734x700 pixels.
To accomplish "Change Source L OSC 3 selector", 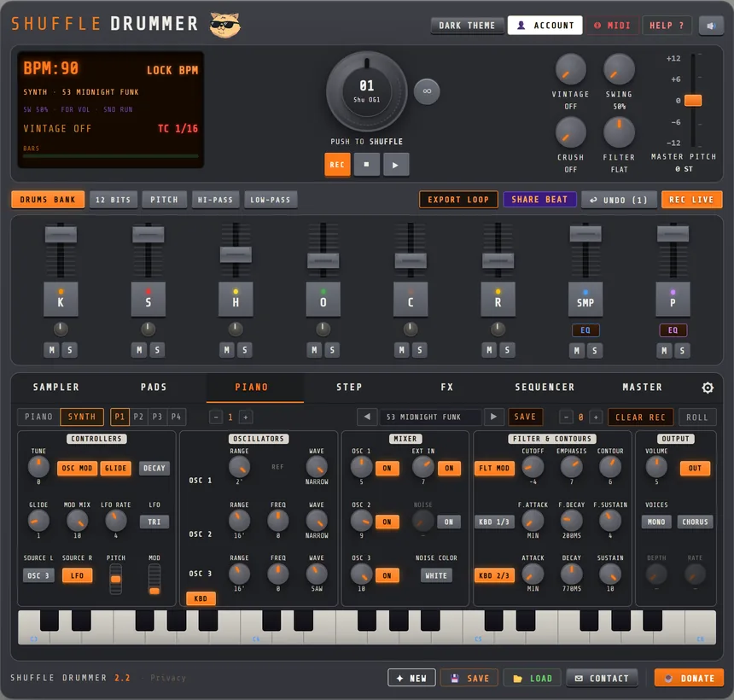I will point(38,575).
